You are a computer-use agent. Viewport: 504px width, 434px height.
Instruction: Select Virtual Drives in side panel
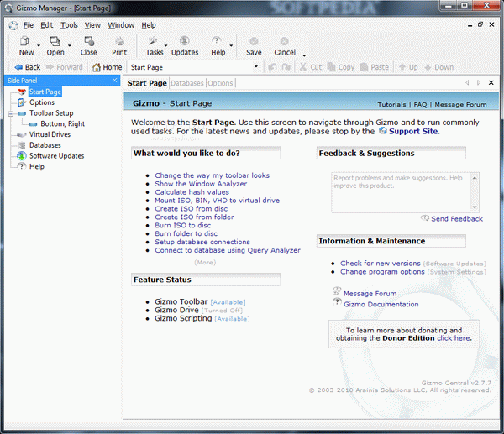point(50,134)
